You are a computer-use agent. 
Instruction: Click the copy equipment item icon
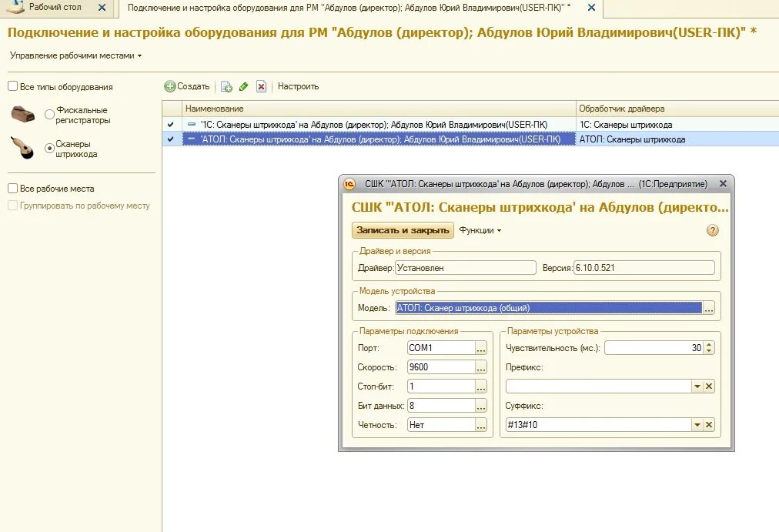pos(226,86)
